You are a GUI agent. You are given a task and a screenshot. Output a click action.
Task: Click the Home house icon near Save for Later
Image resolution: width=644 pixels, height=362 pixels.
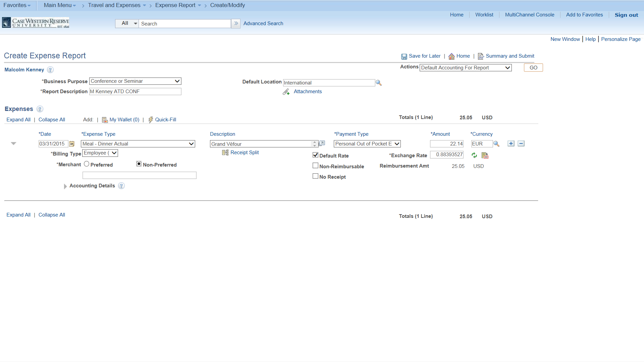[451, 56]
